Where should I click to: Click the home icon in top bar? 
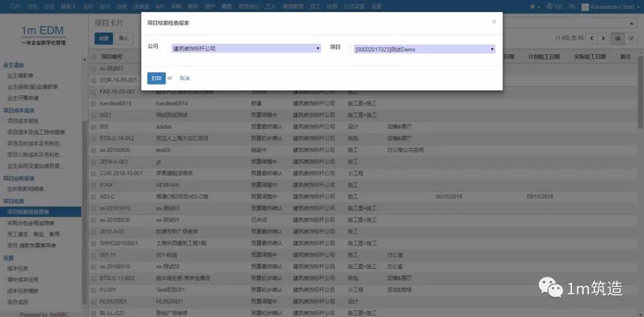[x=532, y=7]
